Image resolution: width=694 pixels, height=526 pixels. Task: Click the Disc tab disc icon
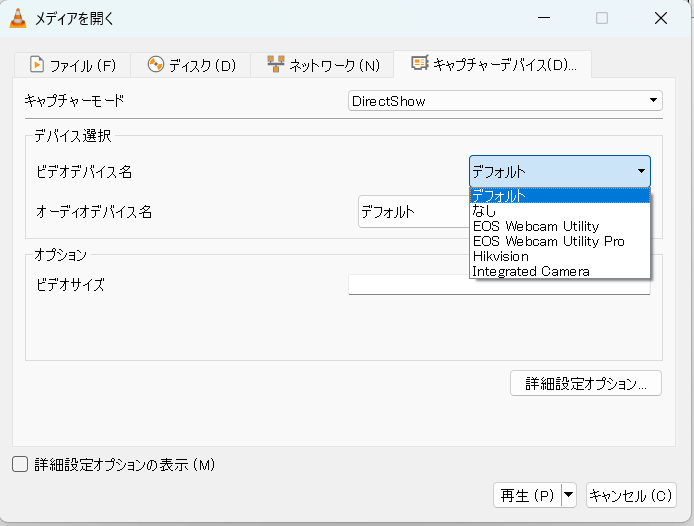click(x=155, y=65)
